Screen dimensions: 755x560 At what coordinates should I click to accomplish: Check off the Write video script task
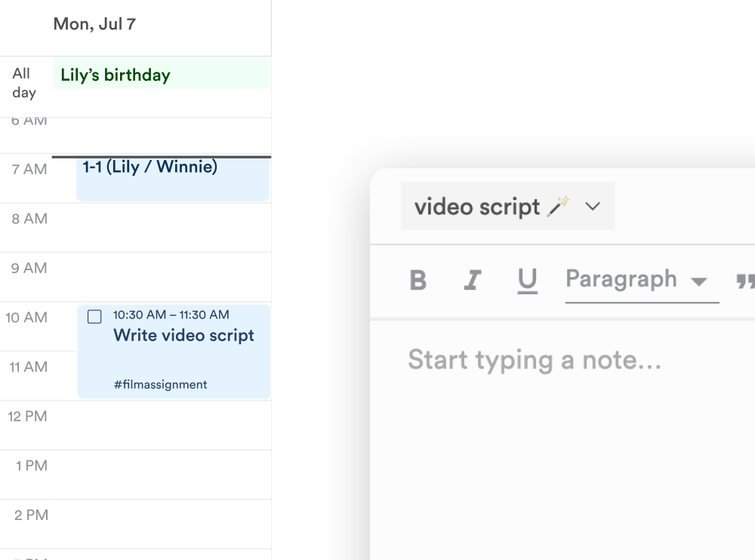click(x=94, y=316)
